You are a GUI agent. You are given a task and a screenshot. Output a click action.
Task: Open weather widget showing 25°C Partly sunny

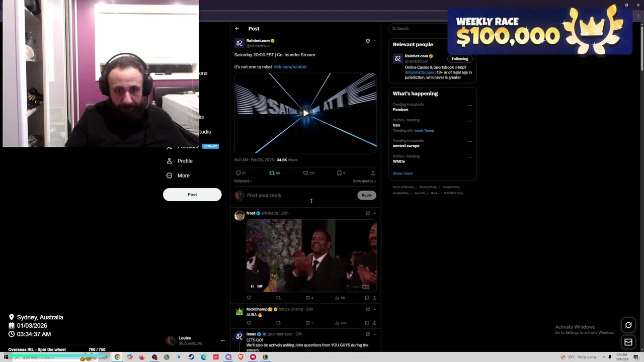point(579,357)
